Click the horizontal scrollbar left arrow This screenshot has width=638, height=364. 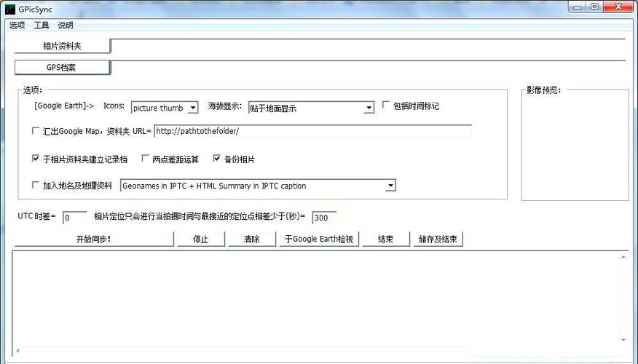pyautogui.click(x=17, y=351)
